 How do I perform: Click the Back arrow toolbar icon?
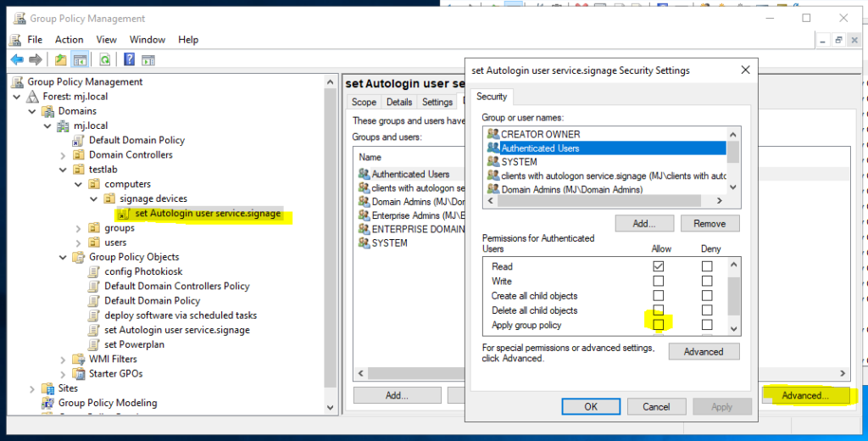pos(17,59)
